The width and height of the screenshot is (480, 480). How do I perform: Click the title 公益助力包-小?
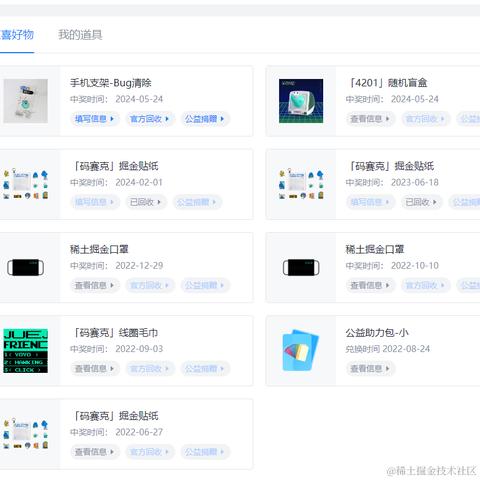[x=377, y=333]
